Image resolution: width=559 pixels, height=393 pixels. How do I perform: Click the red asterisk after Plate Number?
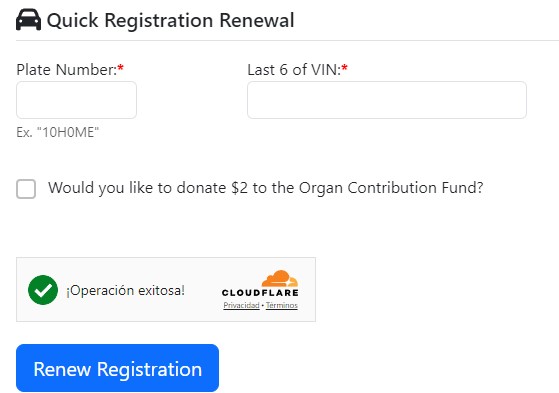[x=120, y=67]
